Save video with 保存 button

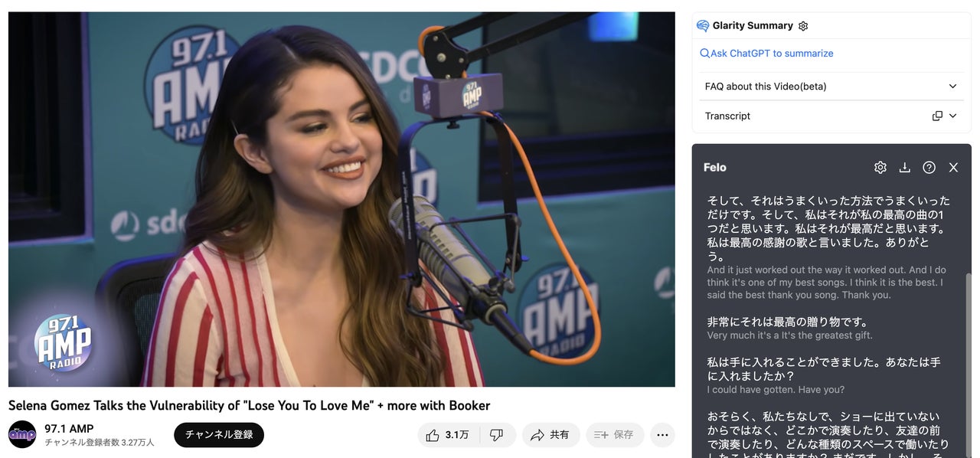pyautogui.click(x=615, y=435)
